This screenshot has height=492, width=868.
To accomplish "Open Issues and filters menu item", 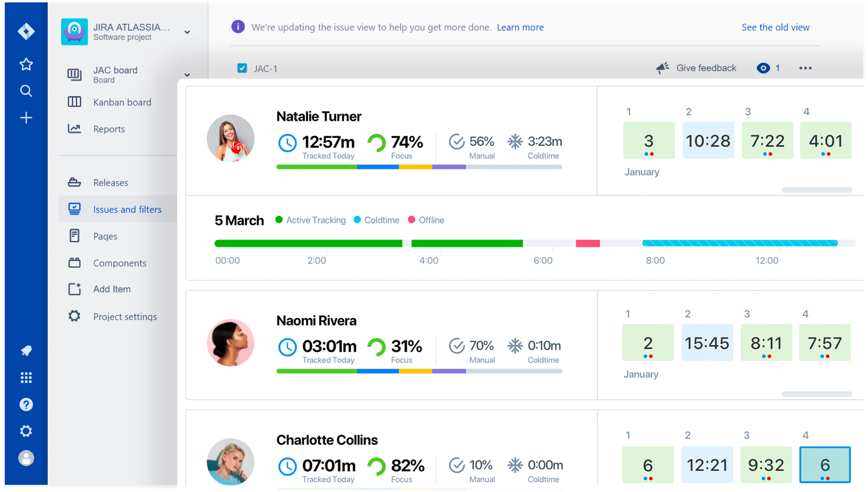I will click(127, 209).
